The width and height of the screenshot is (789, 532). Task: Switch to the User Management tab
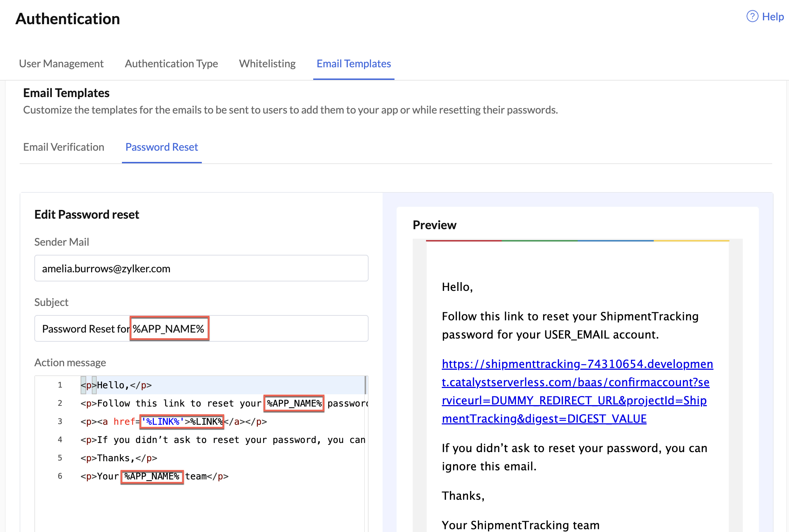pos(61,63)
